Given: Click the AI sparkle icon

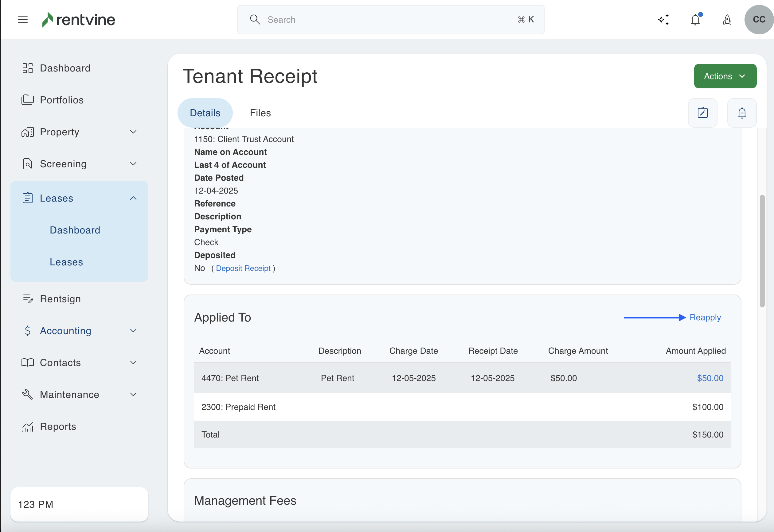Looking at the screenshot, I should [663, 20].
